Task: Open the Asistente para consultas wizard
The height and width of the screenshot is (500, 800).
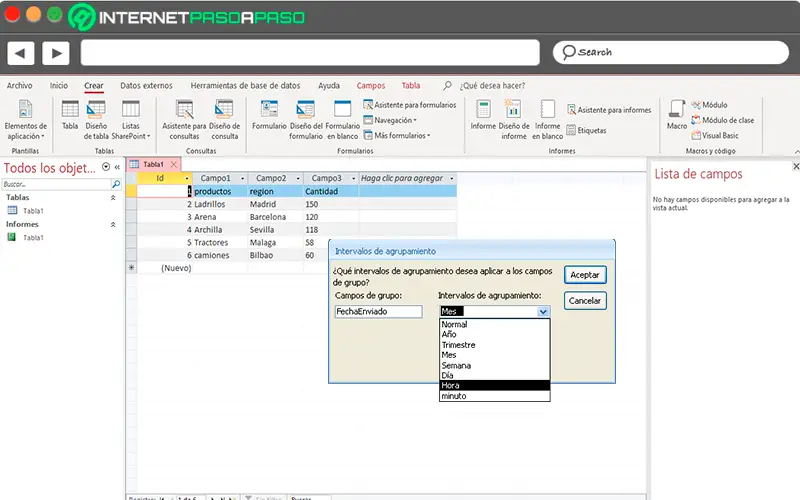Action: pyautogui.click(x=184, y=110)
